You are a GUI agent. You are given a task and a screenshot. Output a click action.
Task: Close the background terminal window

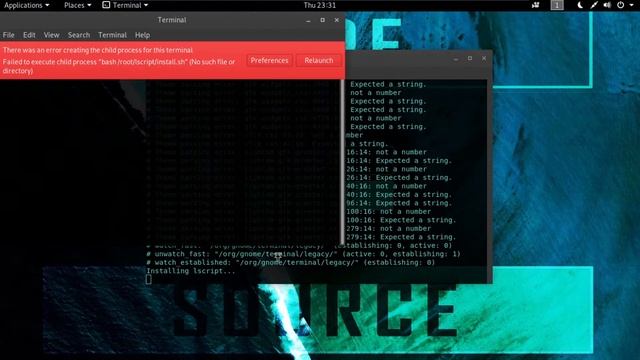point(484,59)
